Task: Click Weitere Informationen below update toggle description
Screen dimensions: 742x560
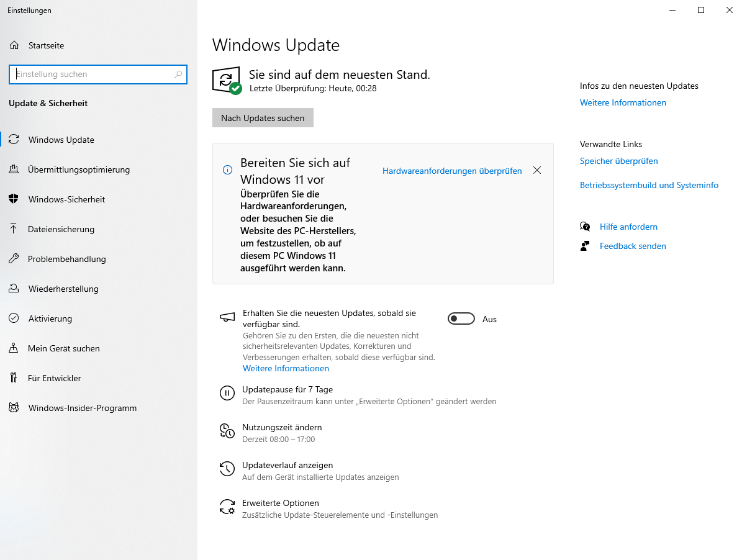Action: (286, 368)
